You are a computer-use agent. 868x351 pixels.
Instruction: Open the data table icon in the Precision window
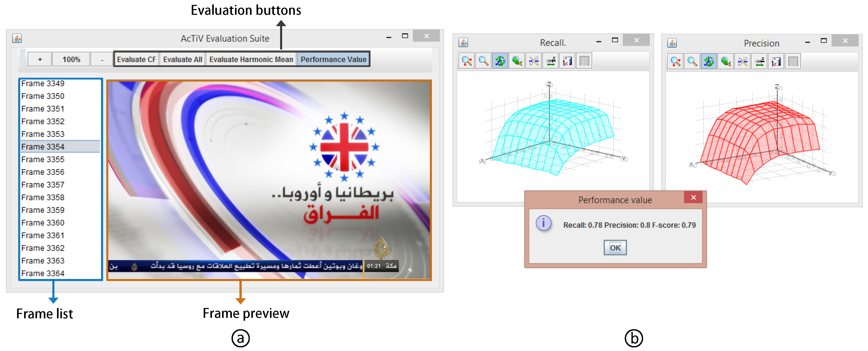click(793, 62)
